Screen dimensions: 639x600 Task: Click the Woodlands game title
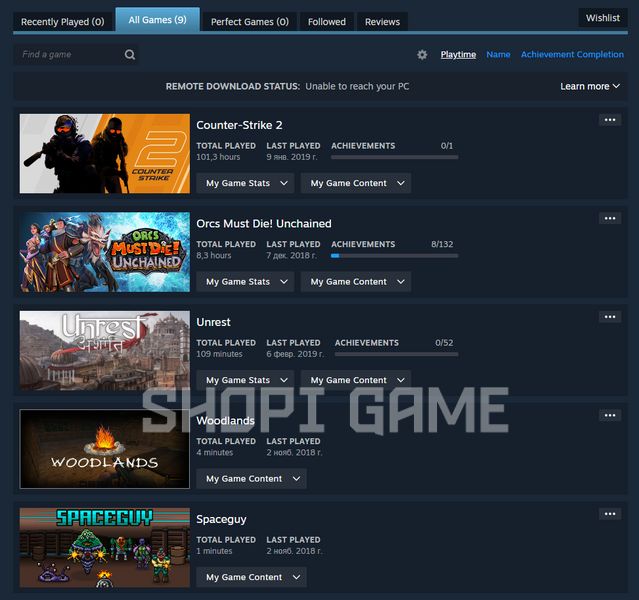pos(225,421)
